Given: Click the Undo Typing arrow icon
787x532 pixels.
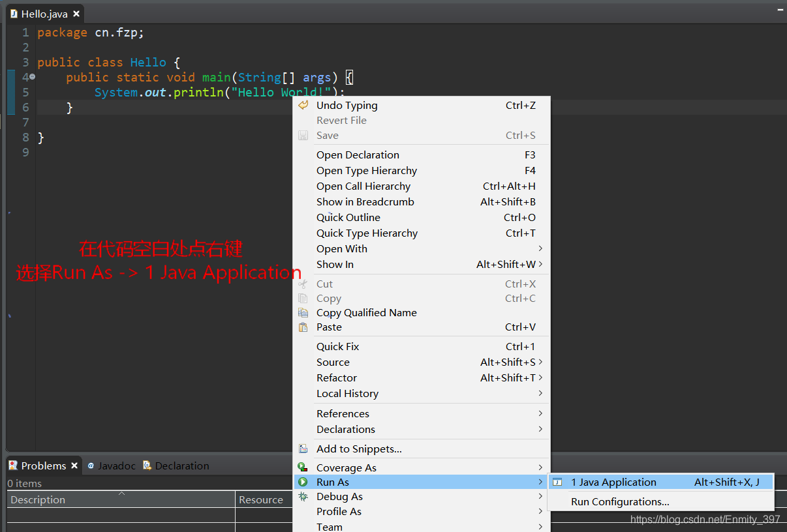Looking at the screenshot, I should (303, 106).
